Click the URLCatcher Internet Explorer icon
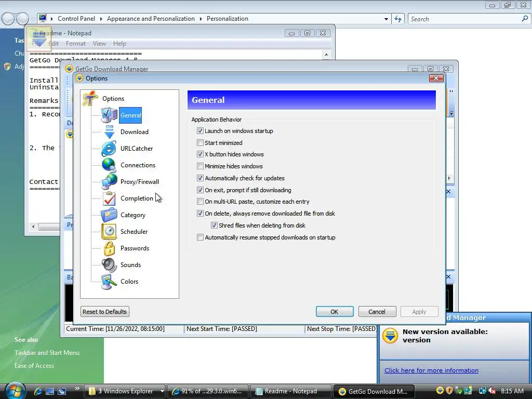Viewport: 532px width, 399px height. (109, 148)
